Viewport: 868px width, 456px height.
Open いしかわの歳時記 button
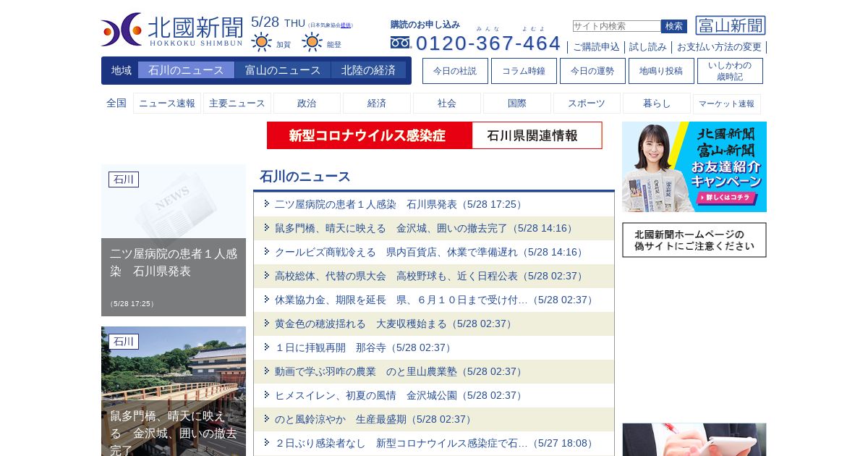tap(730, 71)
